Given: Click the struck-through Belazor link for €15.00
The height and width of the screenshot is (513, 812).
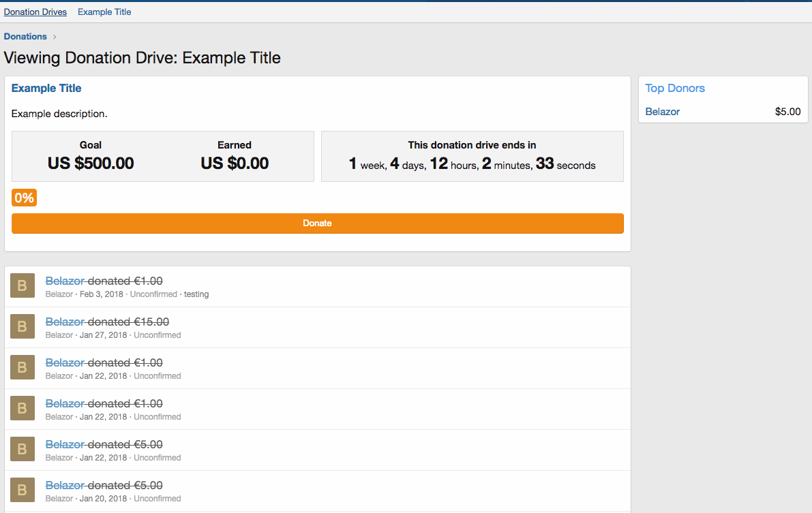Looking at the screenshot, I should 65,322.
